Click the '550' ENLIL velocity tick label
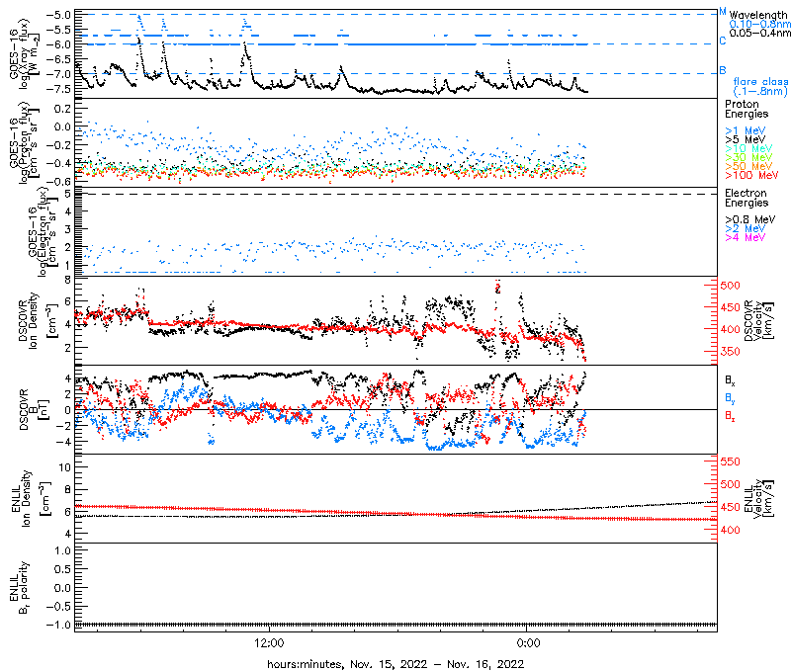Screen dimensions: 791x672 (x=730, y=462)
